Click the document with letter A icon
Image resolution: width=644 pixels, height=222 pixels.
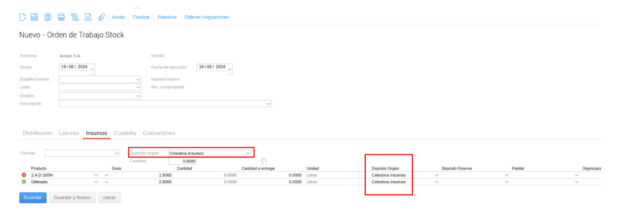tap(88, 17)
